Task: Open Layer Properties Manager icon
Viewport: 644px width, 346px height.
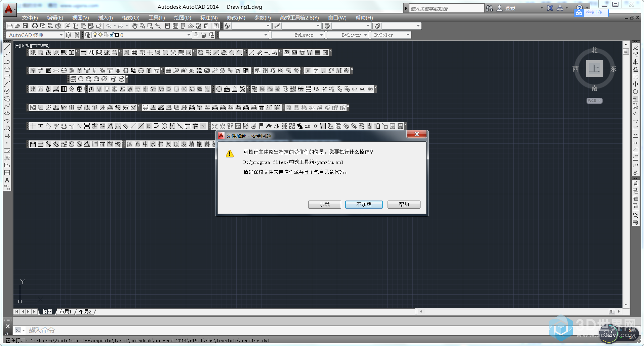Action: (x=87, y=35)
